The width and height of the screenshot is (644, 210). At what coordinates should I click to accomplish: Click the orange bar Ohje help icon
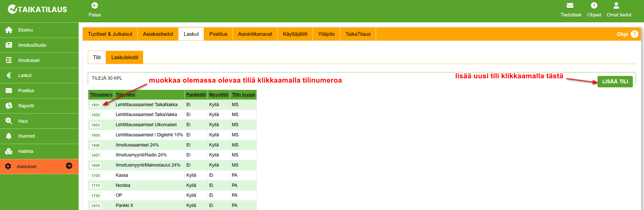[x=634, y=34]
